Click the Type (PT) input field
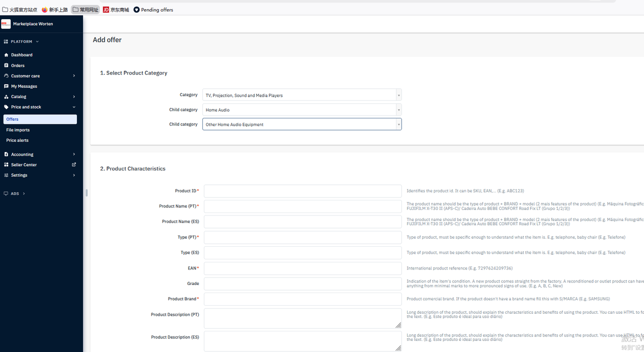Viewport: 644px width, 352px height. click(x=303, y=237)
